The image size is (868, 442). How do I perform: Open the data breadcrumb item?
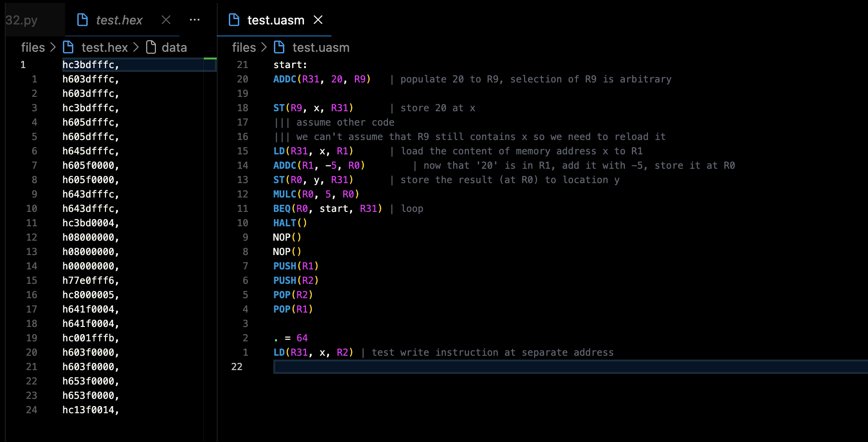(x=174, y=47)
